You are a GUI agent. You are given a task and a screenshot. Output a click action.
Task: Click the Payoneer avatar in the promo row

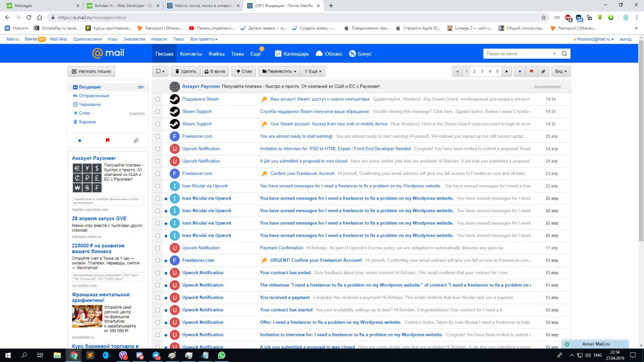pyautogui.click(x=175, y=86)
